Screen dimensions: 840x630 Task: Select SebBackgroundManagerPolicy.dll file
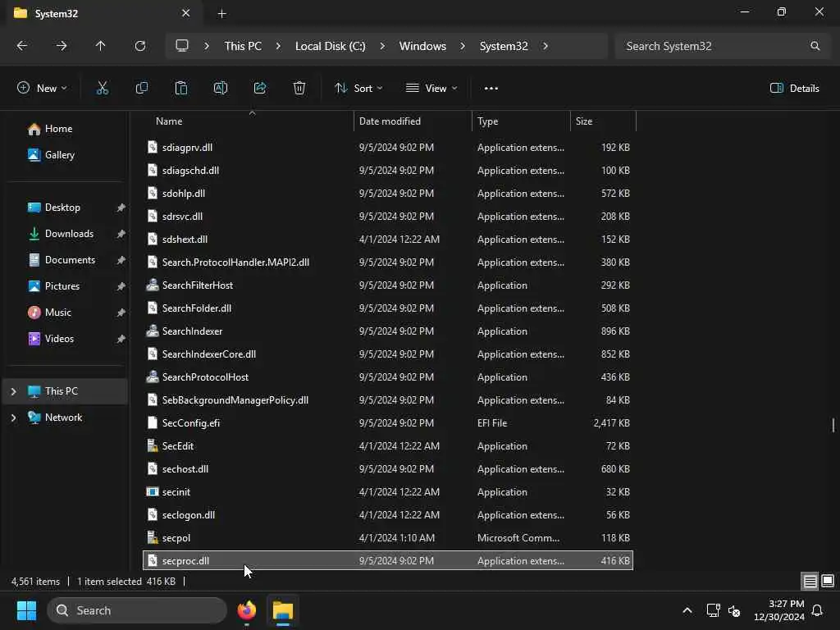[x=388, y=400]
